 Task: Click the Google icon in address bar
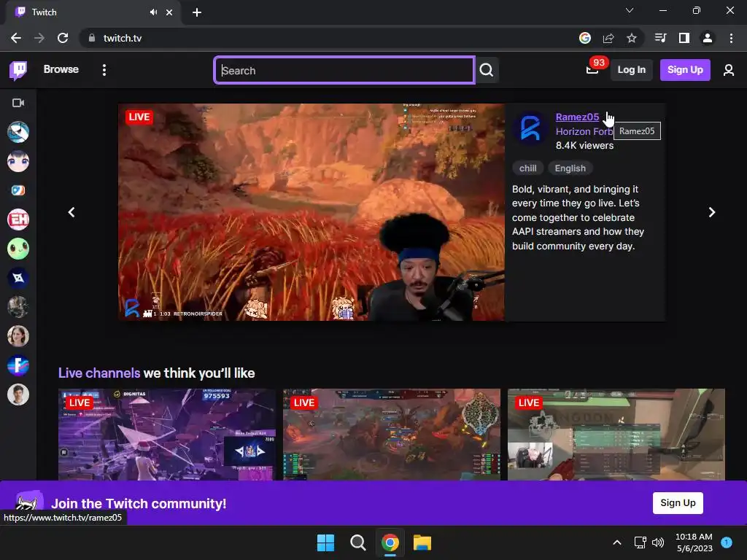pos(585,38)
